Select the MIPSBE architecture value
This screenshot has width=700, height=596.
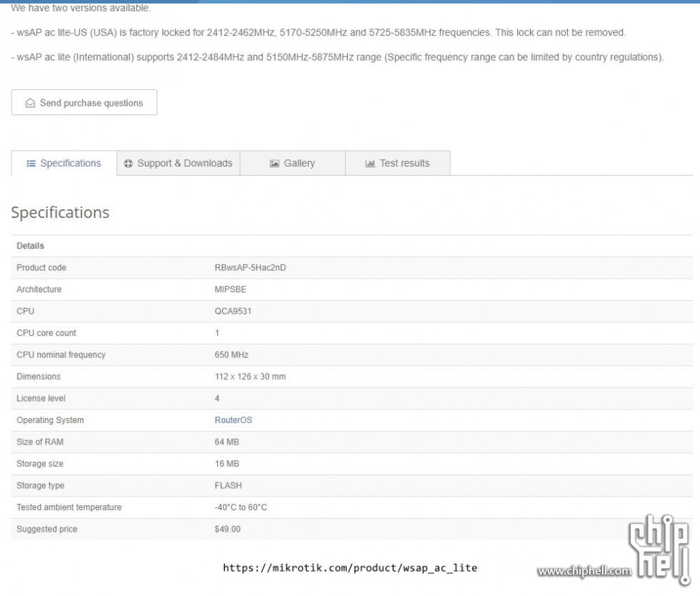pyautogui.click(x=230, y=289)
